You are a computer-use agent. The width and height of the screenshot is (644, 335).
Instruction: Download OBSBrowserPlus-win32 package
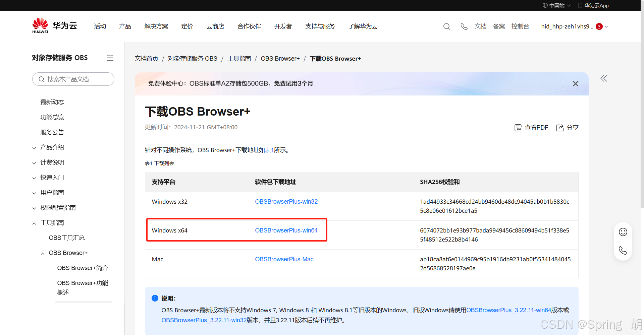pos(286,202)
